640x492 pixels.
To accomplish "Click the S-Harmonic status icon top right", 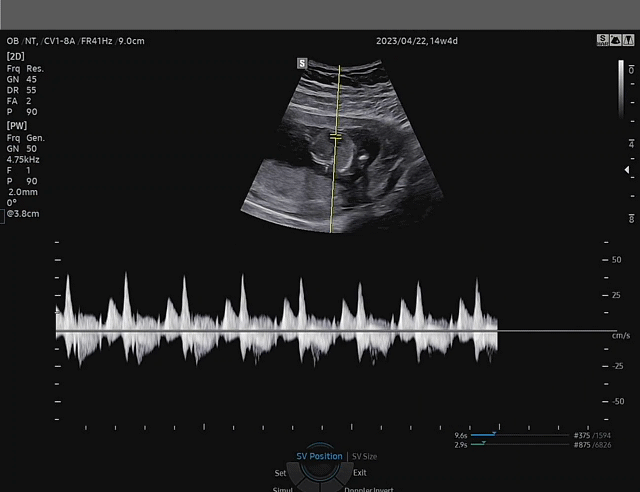I will (602, 40).
